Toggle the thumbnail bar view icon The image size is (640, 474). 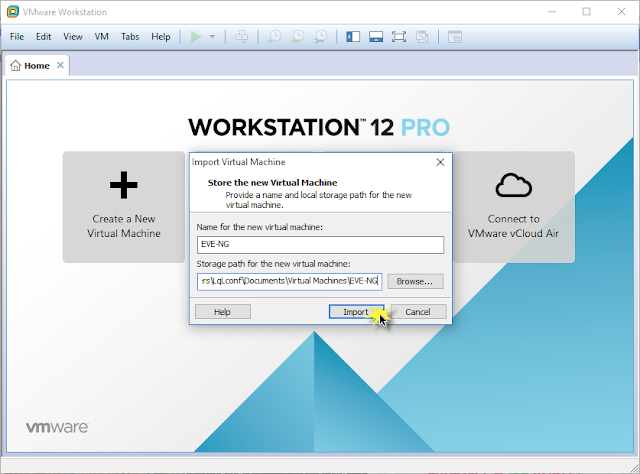point(376,37)
